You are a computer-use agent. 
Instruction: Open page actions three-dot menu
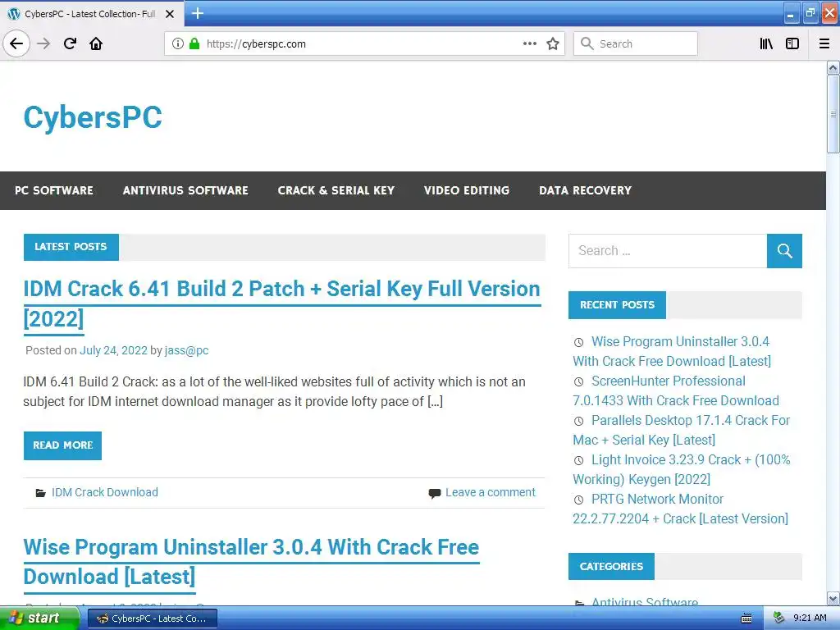point(529,43)
